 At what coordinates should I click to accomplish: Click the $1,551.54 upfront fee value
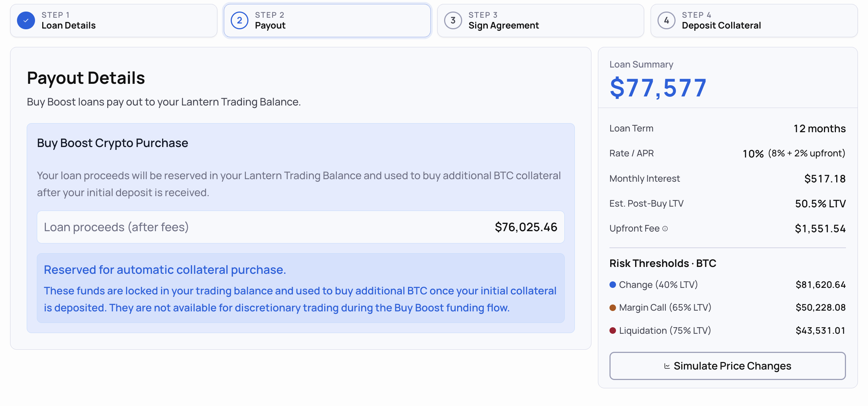[820, 229]
